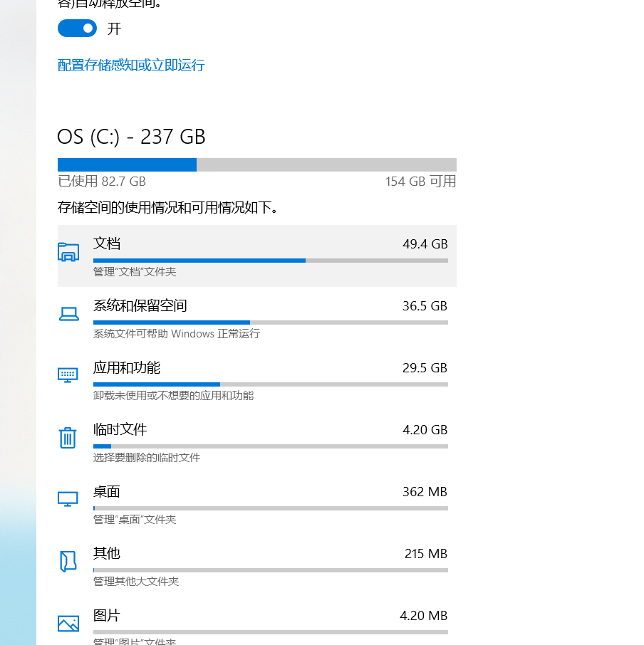Select the trash can icon for 临时文件
Screen dimensions: 644x645
click(68, 437)
